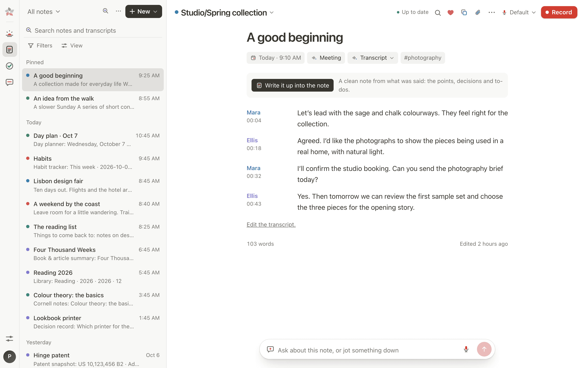Open settings sliders icon in sidebar

[9, 339]
